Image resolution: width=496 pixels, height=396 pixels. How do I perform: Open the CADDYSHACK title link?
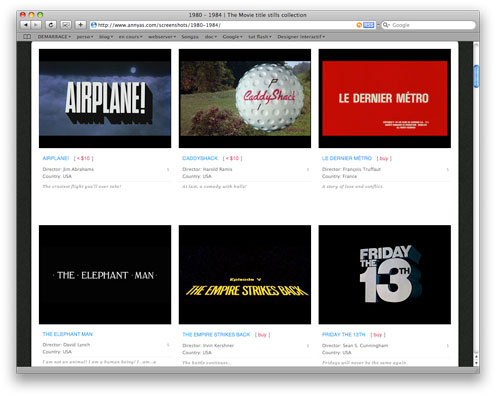(x=200, y=158)
